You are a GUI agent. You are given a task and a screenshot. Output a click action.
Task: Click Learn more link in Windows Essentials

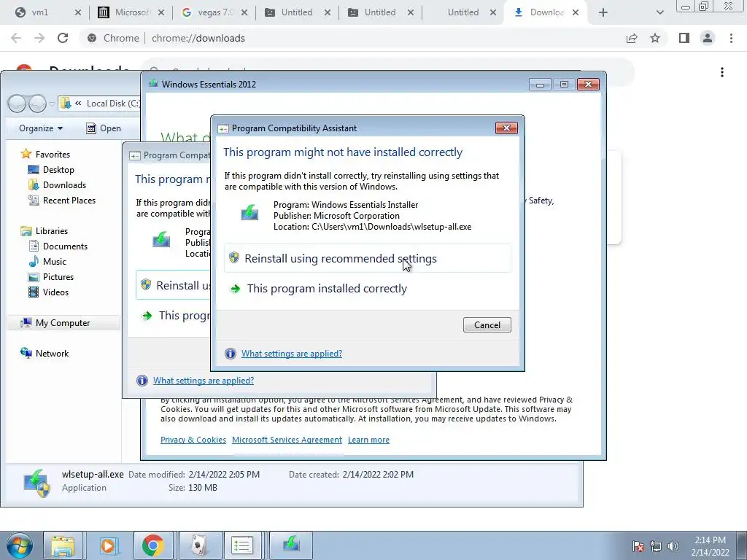(368, 440)
